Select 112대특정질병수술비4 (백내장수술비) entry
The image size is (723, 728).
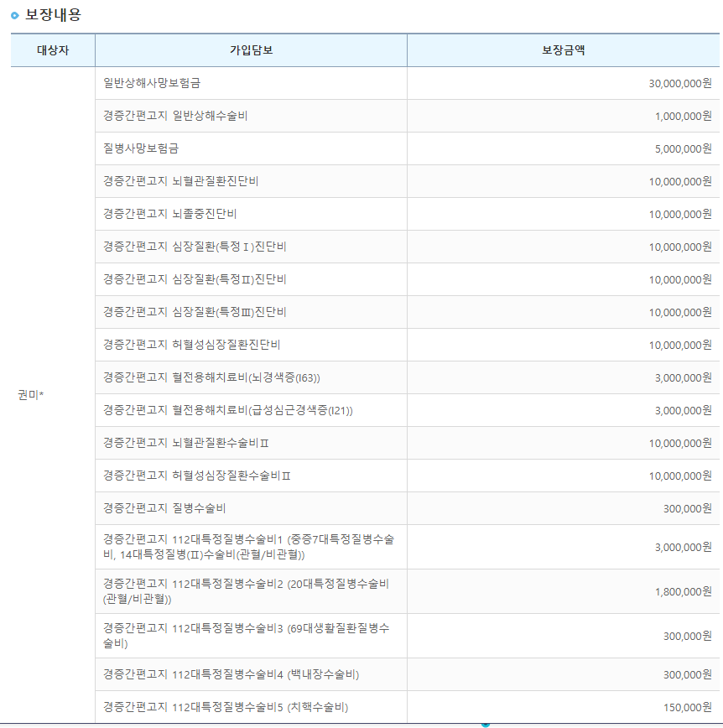click(x=231, y=674)
